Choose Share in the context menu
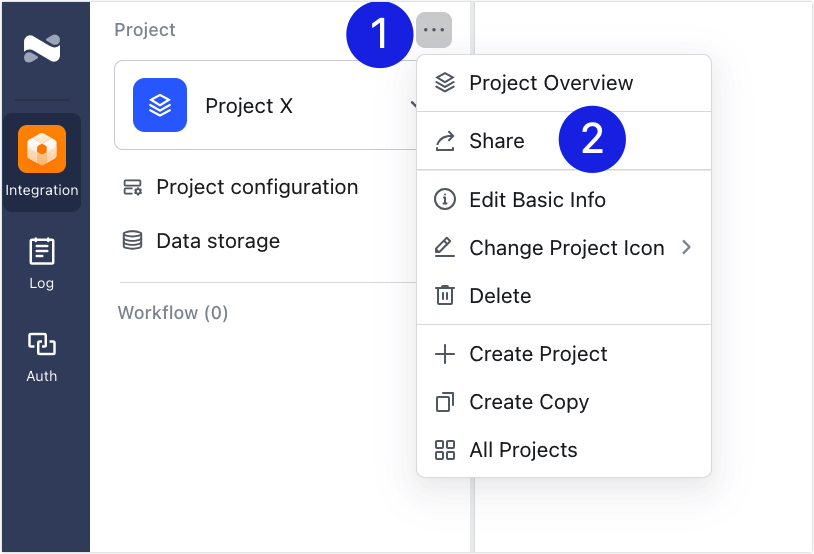814x554 pixels. (497, 141)
